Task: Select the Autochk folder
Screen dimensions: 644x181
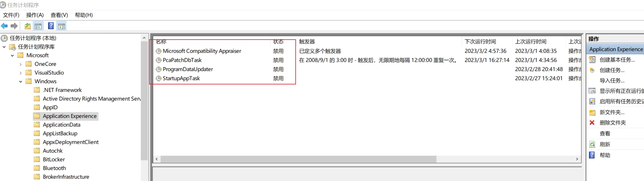Action: pos(53,151)
